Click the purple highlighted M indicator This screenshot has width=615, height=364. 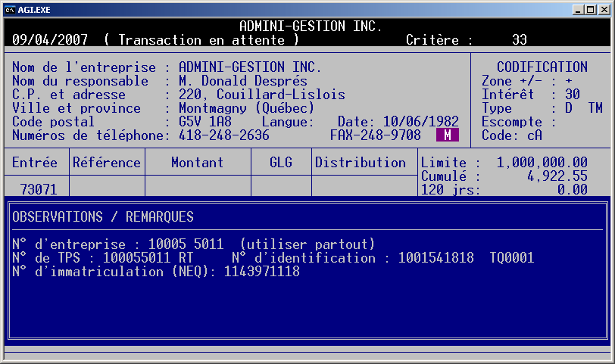click(x=448, y=135)
